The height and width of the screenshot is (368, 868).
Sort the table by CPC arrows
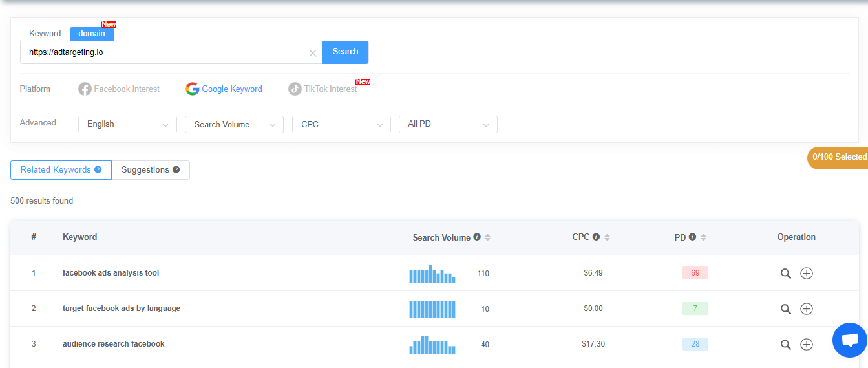pyautogui.click(x=607, y=237)
